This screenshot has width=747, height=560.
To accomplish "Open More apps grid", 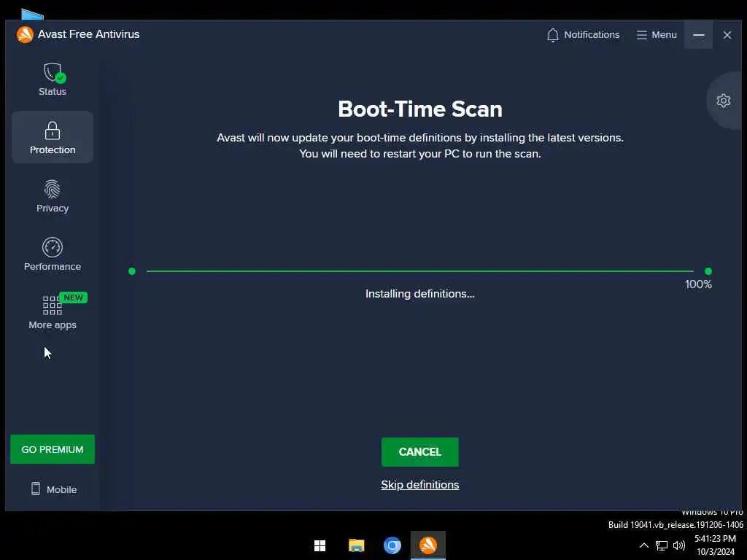I will click(x=53, y=312).
